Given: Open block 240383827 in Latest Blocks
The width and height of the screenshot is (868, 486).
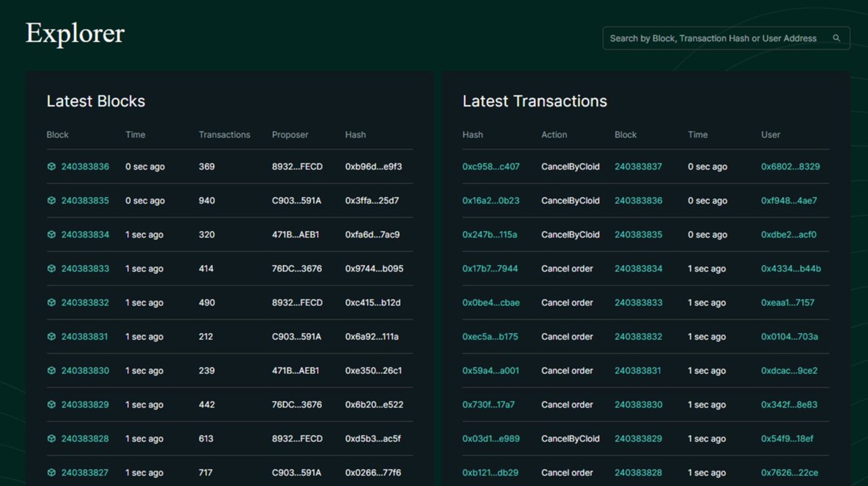Looking at the screenshot, I should tap(85, 472).
